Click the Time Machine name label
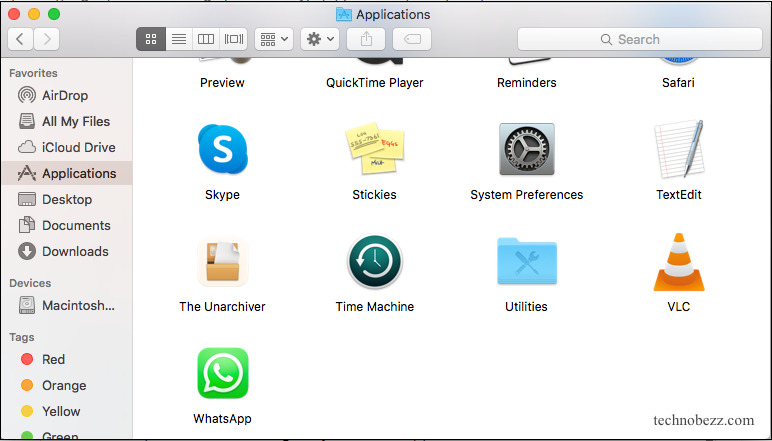Screen dimensions: 772x441 (x=375, y=307)
